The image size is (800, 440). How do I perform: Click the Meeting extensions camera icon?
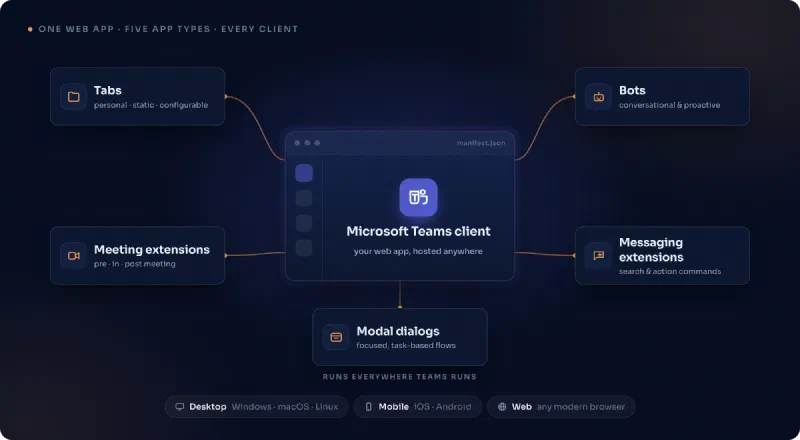[x=73, y=256]
